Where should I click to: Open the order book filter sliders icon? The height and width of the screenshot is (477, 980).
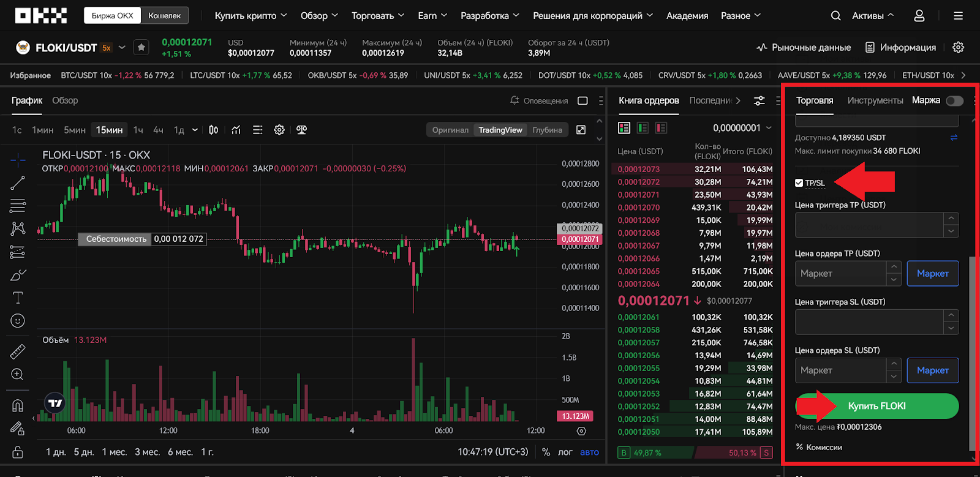pos(759,100)
